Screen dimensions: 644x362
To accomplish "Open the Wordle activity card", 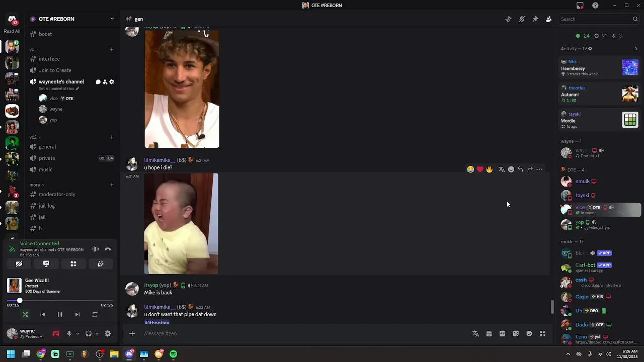I will (600, 120).
